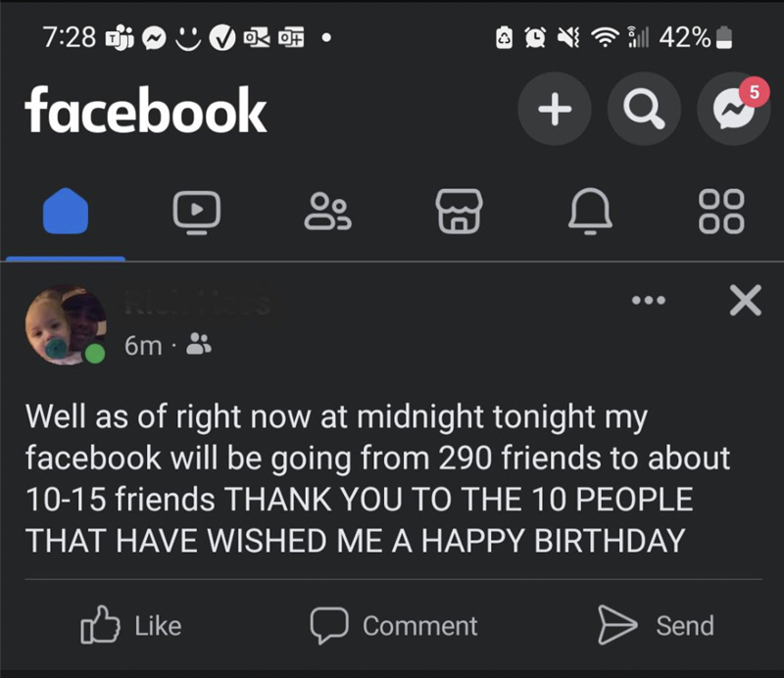Open post options three-dot menu
The width and height of the screenshot is (784, 678).
[x=648, y=301]
